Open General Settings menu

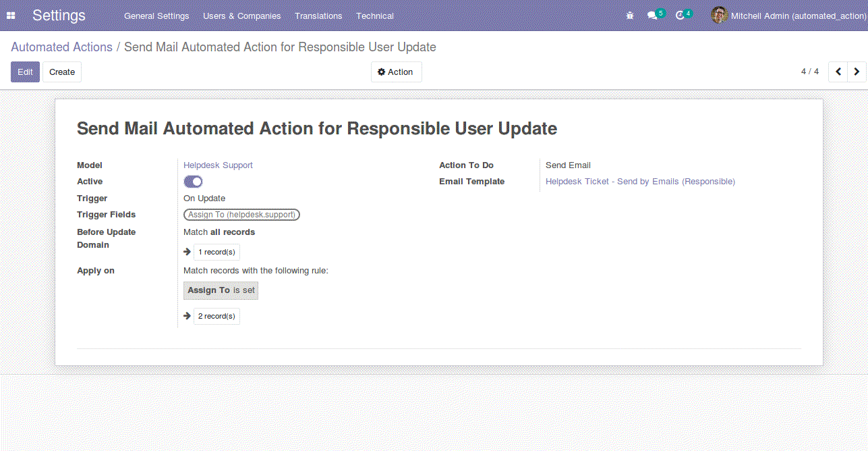(156, 16)
